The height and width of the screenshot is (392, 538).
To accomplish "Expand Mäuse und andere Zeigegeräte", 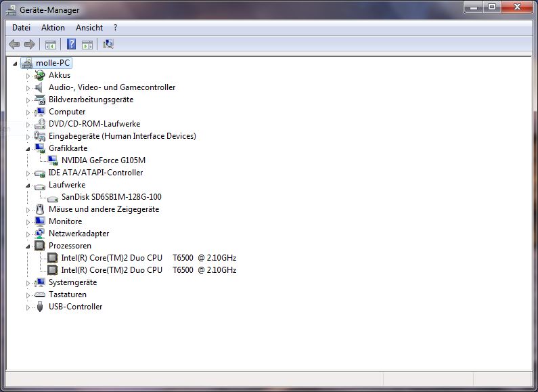I will click(x=28, y=210).
